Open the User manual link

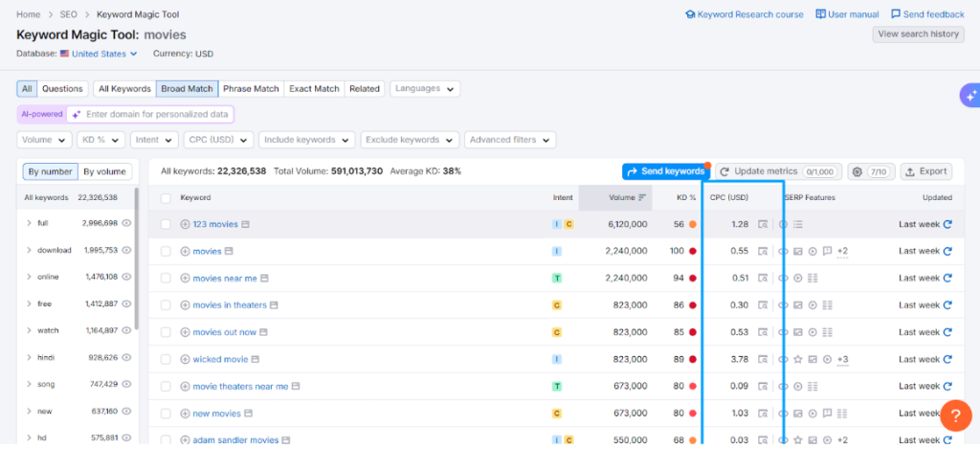click(848, 14)
